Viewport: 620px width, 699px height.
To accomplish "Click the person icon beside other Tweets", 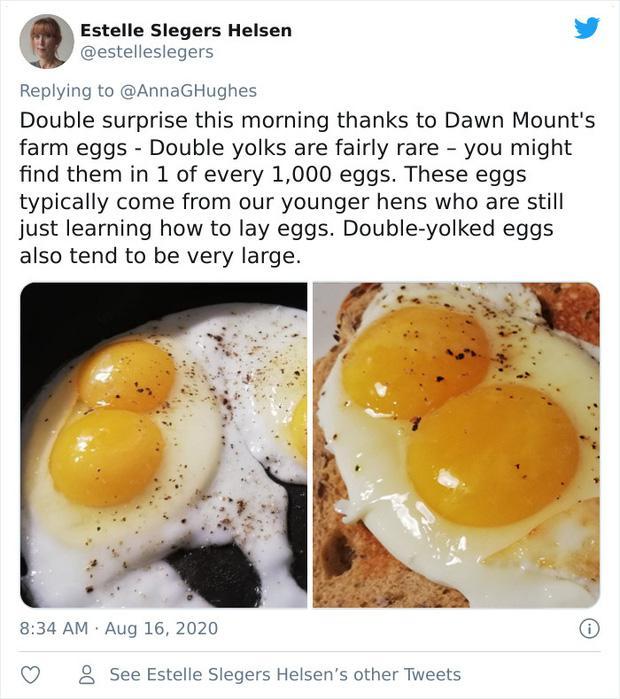I will tap(87, 675).
